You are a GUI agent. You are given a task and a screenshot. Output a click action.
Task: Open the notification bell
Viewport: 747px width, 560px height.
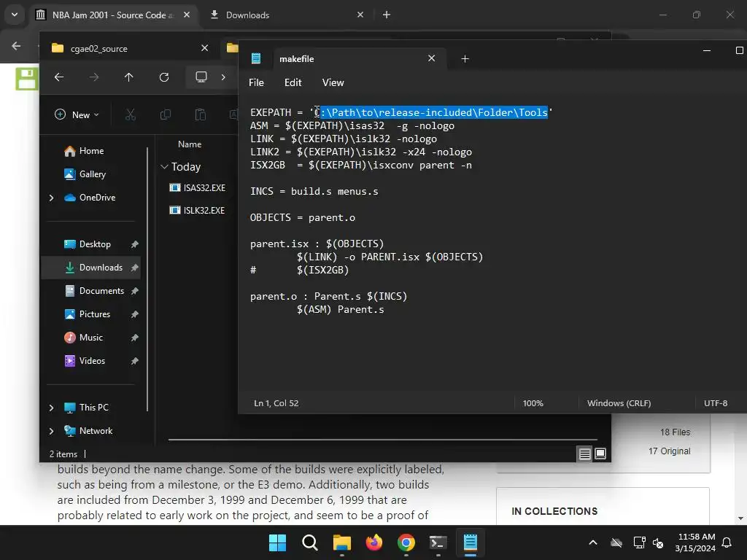pyautogui.click(x=727, y=542)
